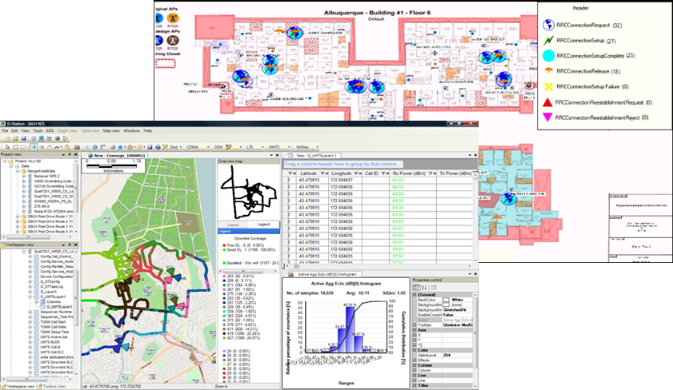
Task: Toggle the Latitude column filter icon
Action: (x=323, y=173)
